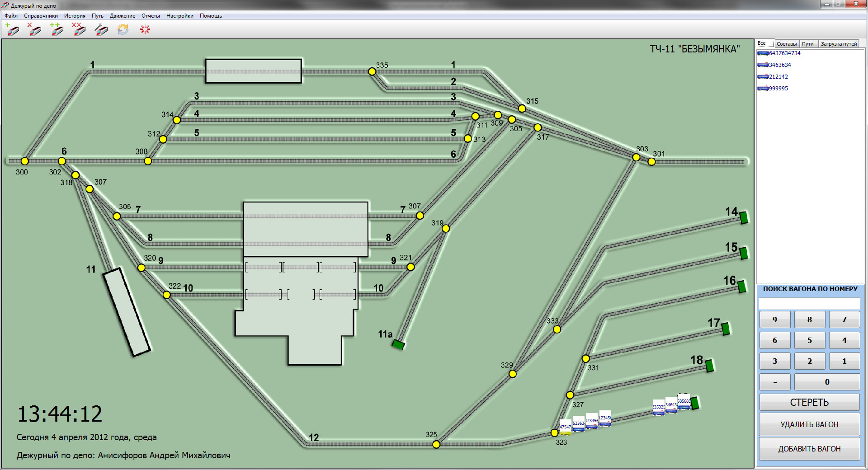Click the ДОБАВИТЬ ВАГОН button
The width and height of the screenshot is (868, 470).
pyautogui.click(x=809, y=449)
